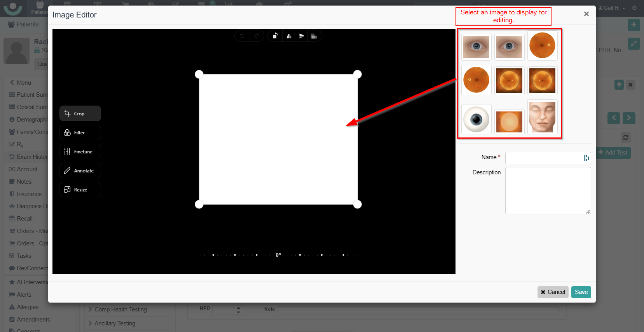Flip image vertically using toolbar icon
Screen dimensions: 644x332
click(301, 36)
